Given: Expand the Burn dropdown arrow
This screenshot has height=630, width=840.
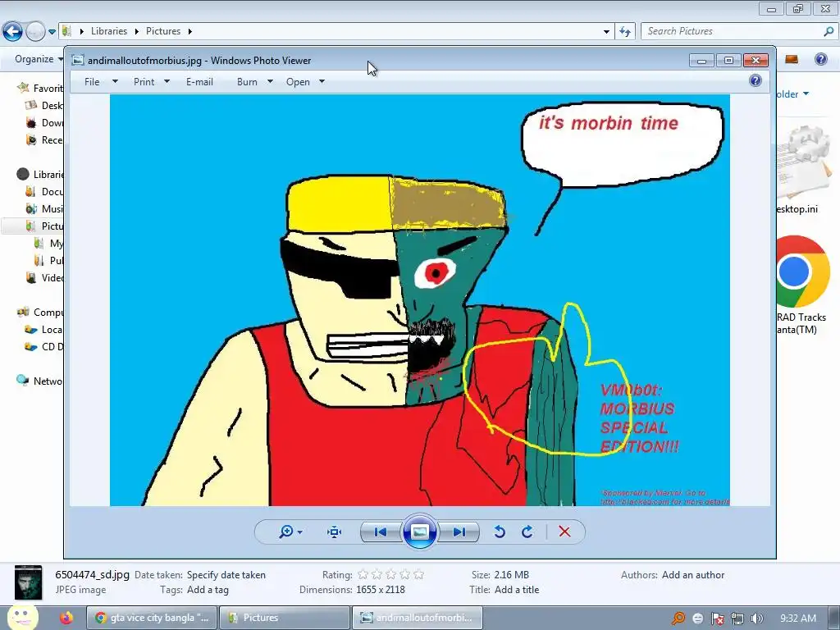Looking at the screenshot, I should (x=270, y=82).
